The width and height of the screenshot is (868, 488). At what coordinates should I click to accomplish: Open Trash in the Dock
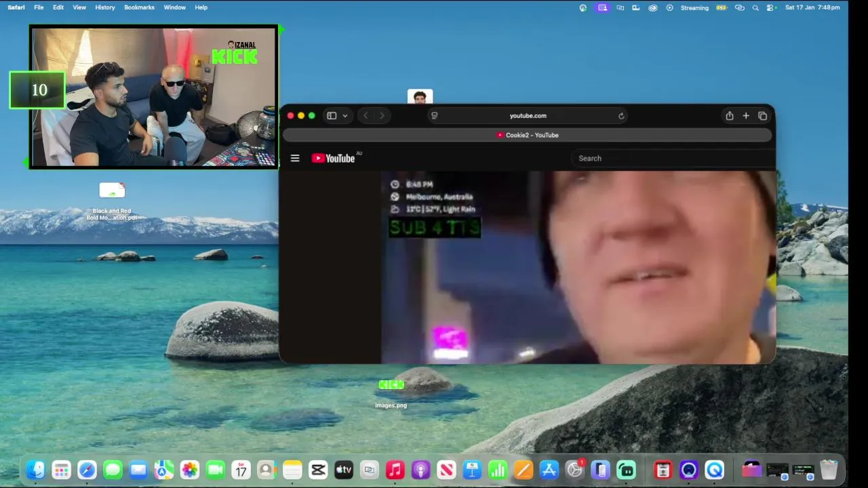coord(829,470)
